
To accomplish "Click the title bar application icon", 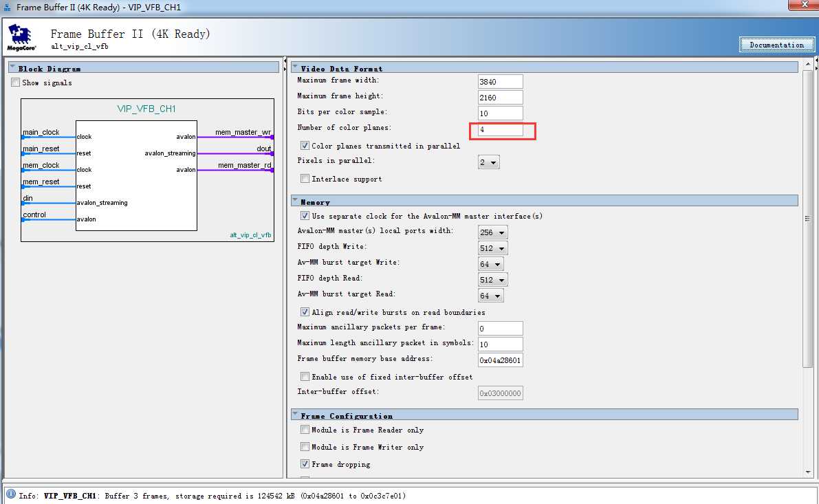I will 8,8.
